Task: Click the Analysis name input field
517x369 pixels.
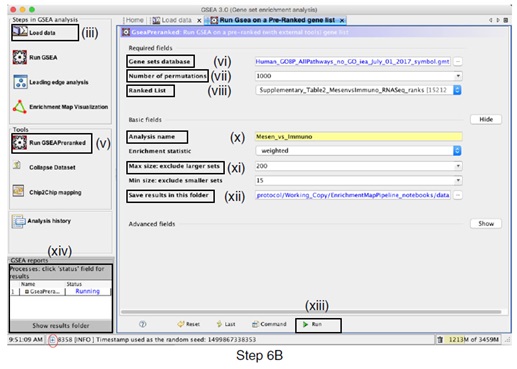Action: [x=358, y=136]
